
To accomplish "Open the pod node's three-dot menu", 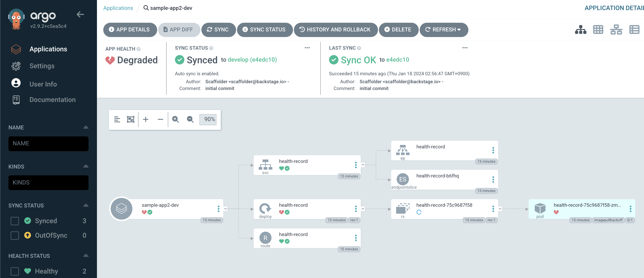I will pyautogui.click(x=630, y=209).
